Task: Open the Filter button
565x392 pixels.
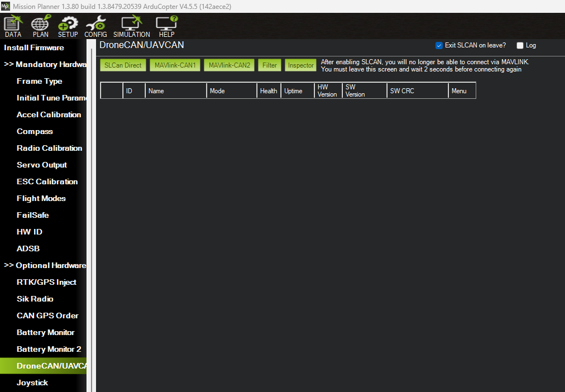Action: (x=270, y=65)
